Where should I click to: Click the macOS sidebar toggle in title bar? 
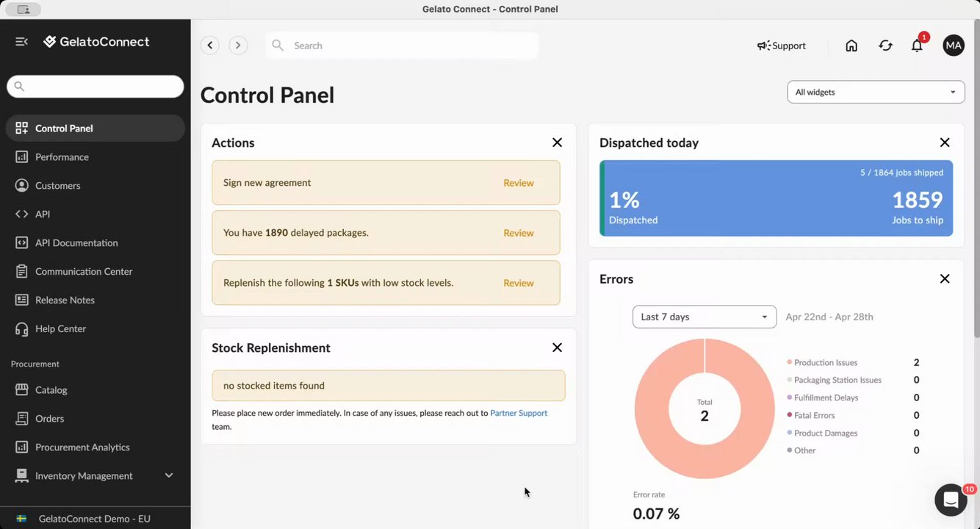pyautogui.click(x=24, y=10)
